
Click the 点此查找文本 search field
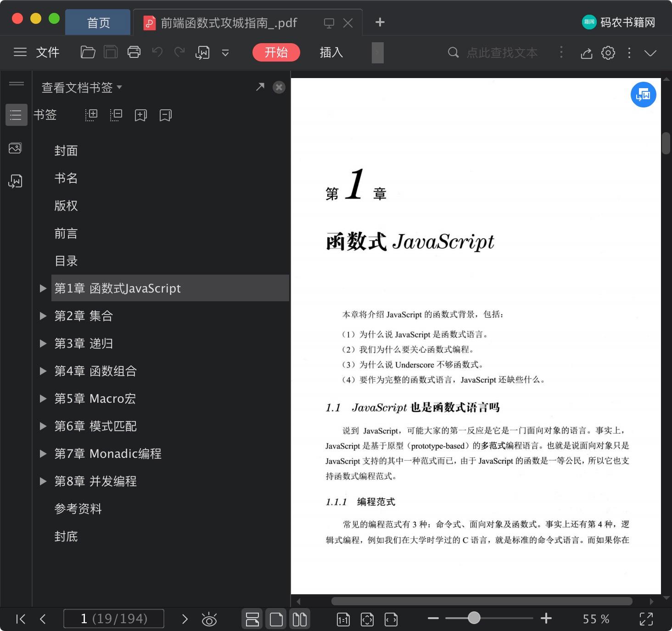[501, 53]
